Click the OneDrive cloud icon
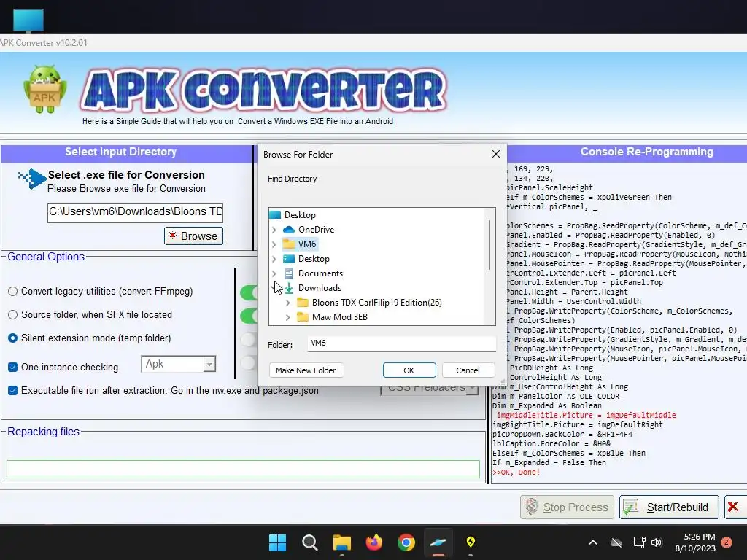 click(x=289, y=230)
